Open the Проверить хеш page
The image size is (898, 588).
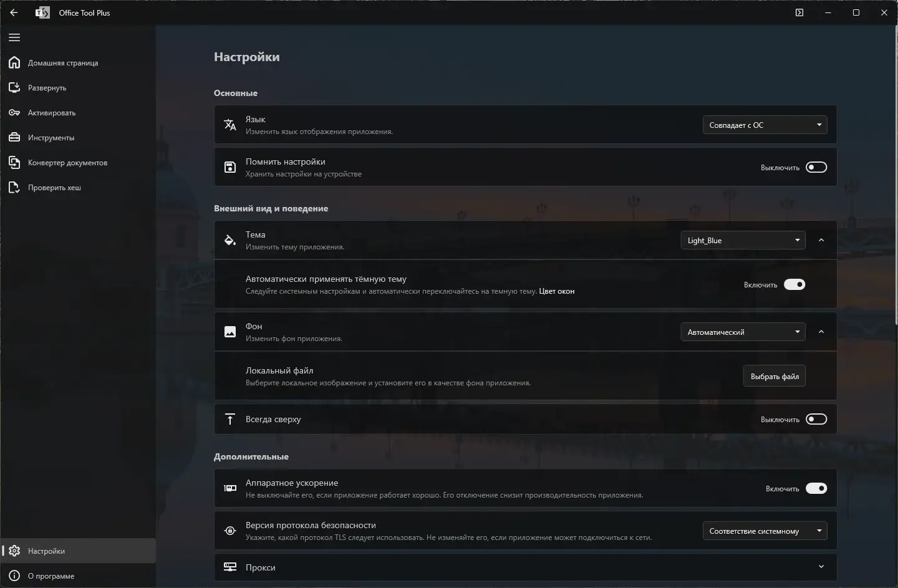78,187
